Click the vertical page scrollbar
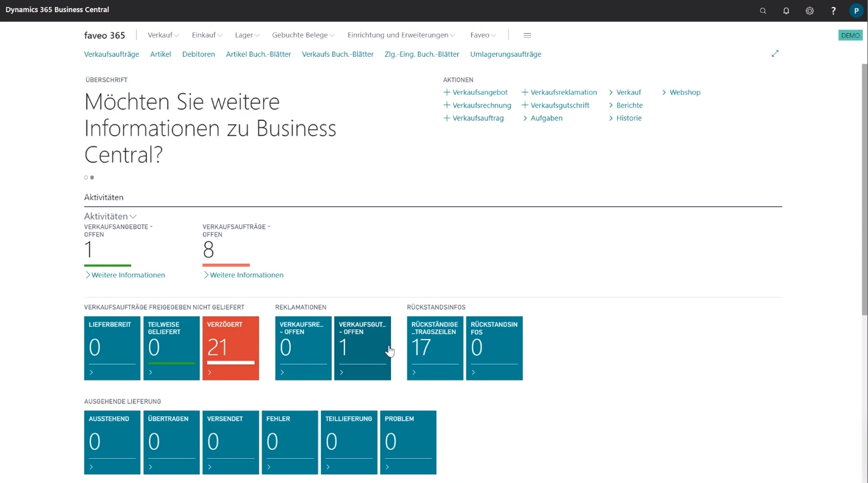This screenshot has width=868, height=483. click(x=864, y=189)
